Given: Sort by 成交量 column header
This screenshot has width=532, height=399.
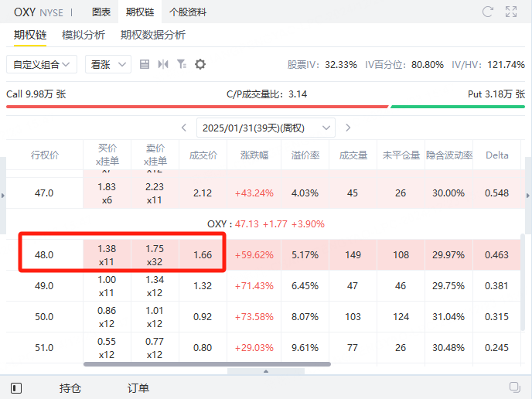Looking at the screenshot, I should click(x=353, y=155).
